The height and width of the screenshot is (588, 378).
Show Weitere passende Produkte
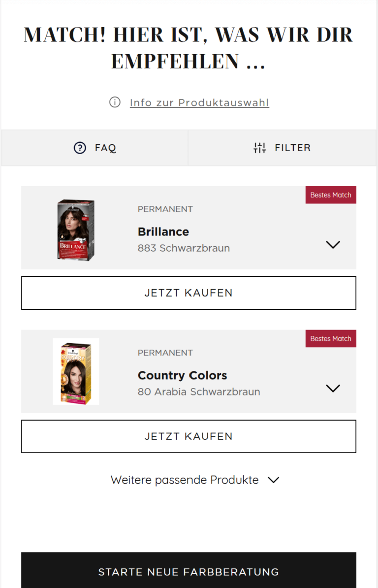[x=195, y=480]
